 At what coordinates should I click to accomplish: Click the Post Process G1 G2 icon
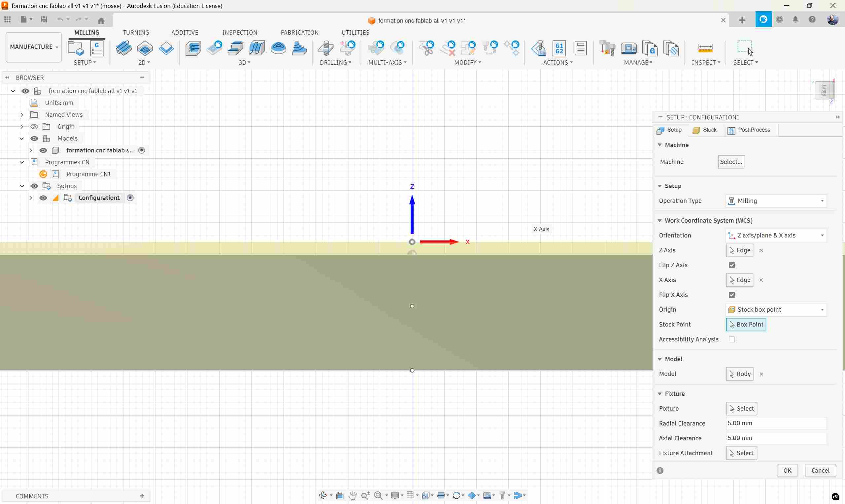[559, 48]
